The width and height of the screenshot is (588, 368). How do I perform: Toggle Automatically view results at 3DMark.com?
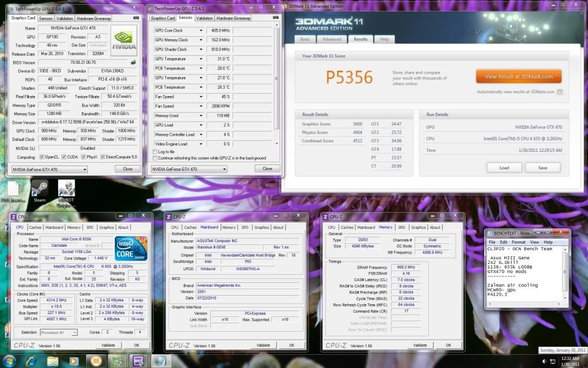pyautogui.click(x=560, y=92)
